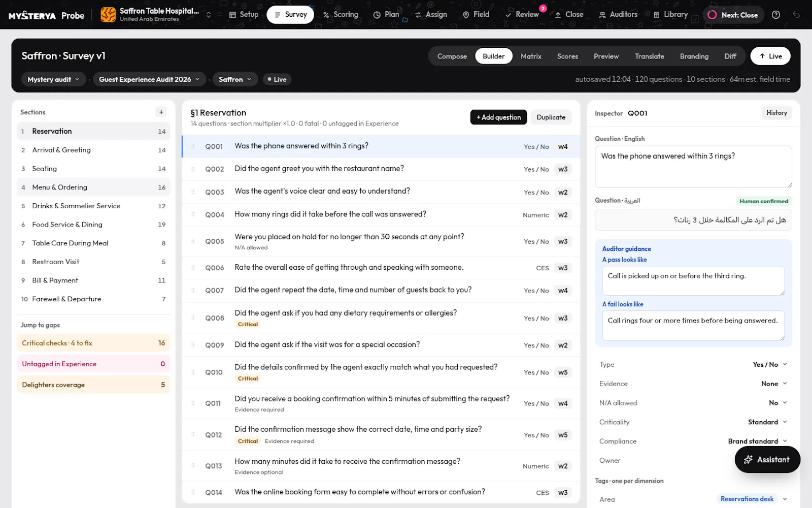Jump to Delighters coverage

pos(93,385)
